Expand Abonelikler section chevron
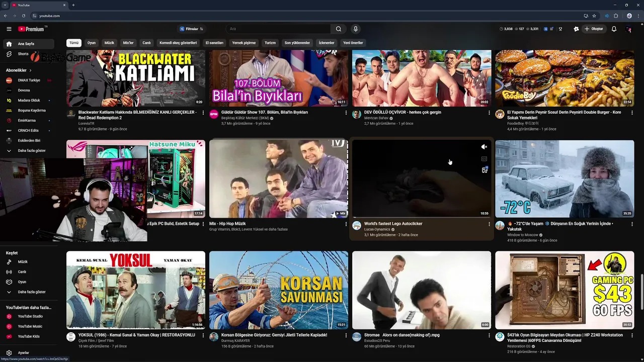Image resolution: width=644 pixels, height=362 pixels. point(30,70)
